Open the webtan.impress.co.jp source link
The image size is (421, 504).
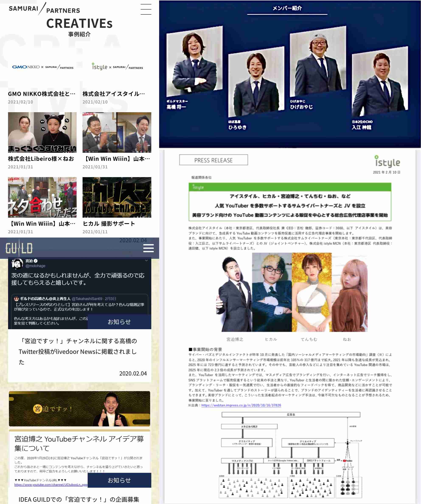241,405
